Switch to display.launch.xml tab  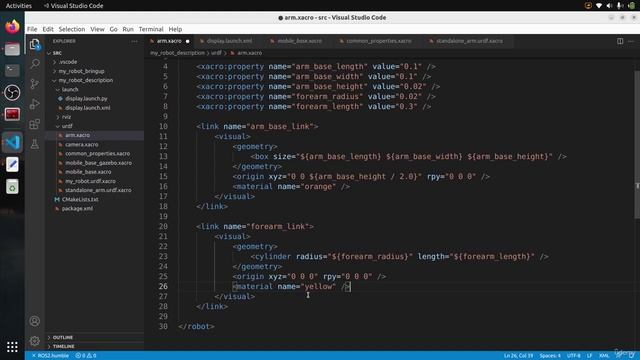pyautogui.click(x=229, y=41)
